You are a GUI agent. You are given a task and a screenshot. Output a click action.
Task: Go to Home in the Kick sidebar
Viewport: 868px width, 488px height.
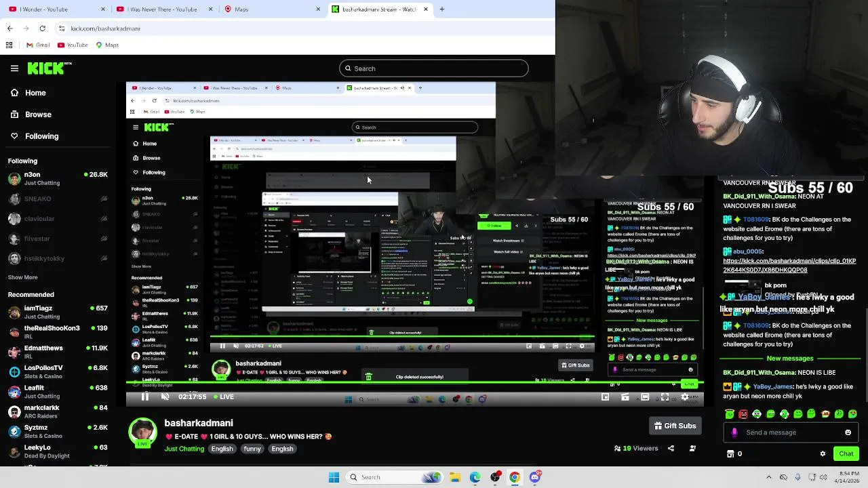28,93
